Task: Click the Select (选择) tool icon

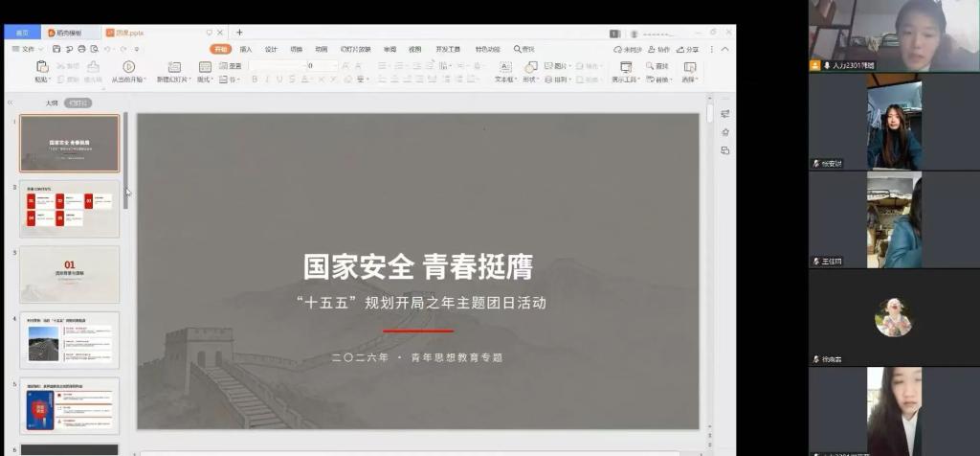Action: point(689,66)
